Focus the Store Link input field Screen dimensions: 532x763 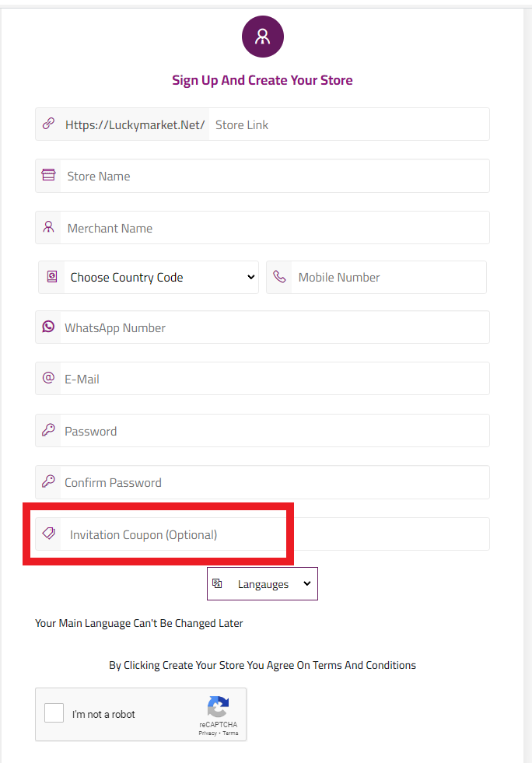point(346,124)
